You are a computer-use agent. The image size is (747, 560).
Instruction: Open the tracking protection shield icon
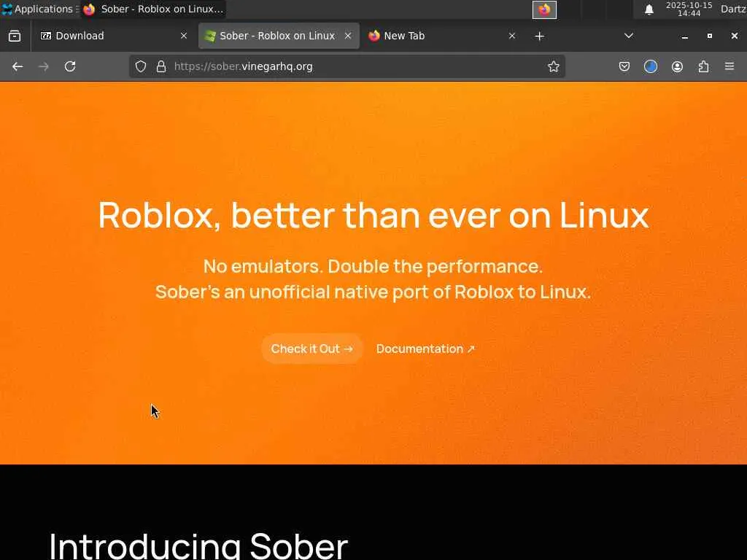pos(141,66)
